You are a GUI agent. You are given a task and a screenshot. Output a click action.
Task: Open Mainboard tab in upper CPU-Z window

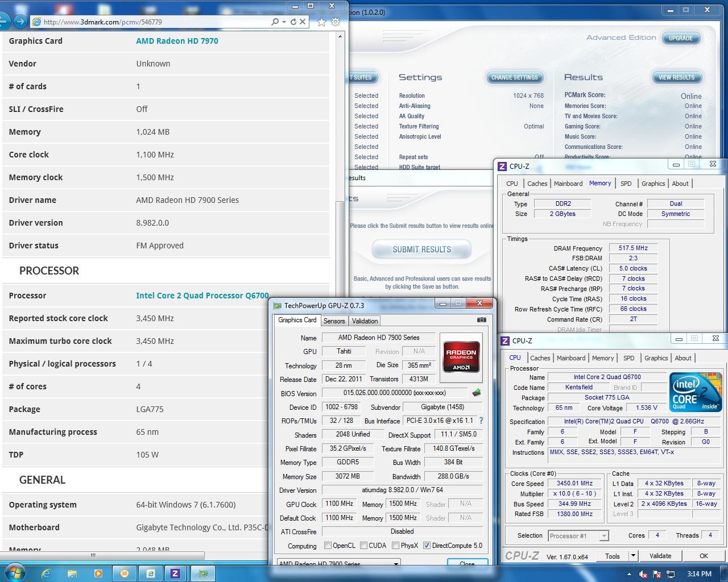point(568,184)
